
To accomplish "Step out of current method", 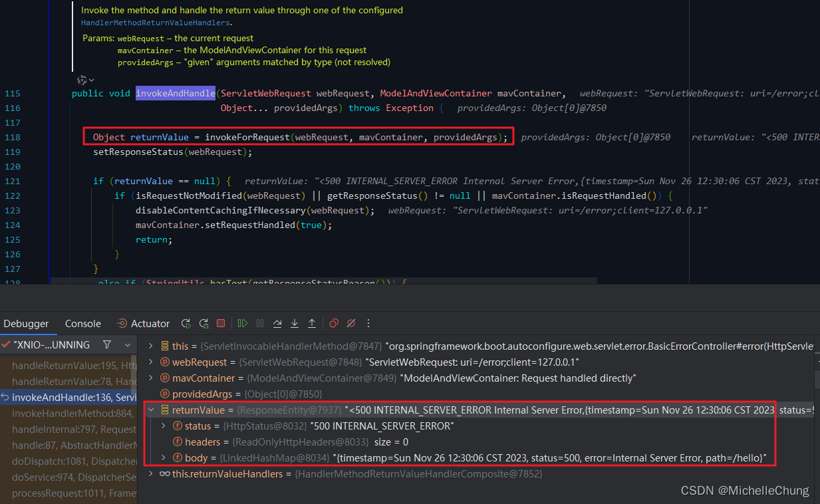I will click(312, 324).
